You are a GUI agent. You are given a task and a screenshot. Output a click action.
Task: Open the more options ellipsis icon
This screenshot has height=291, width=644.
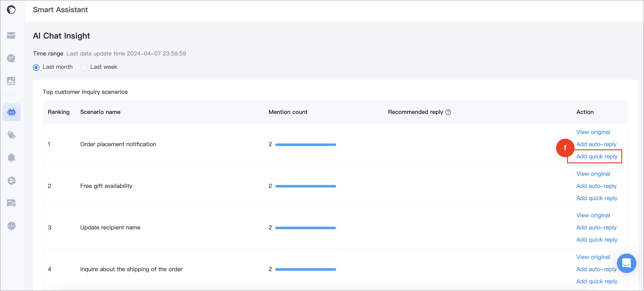11,226
